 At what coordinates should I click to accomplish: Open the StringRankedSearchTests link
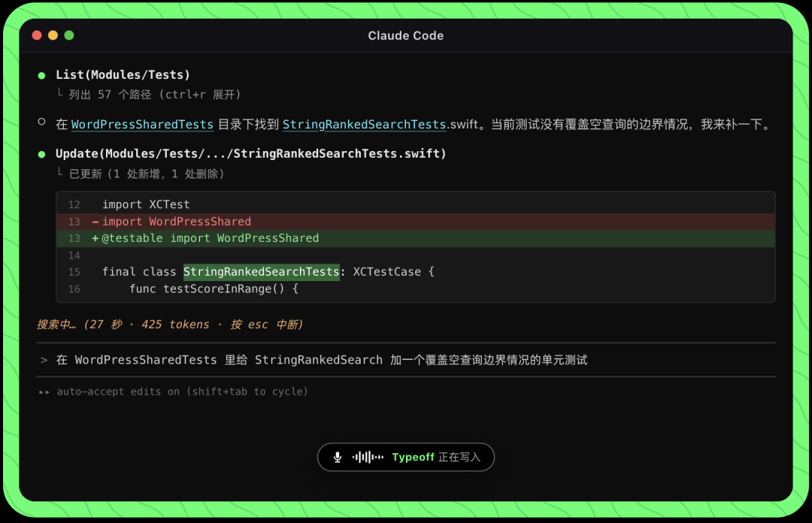(x=364, y=124)
